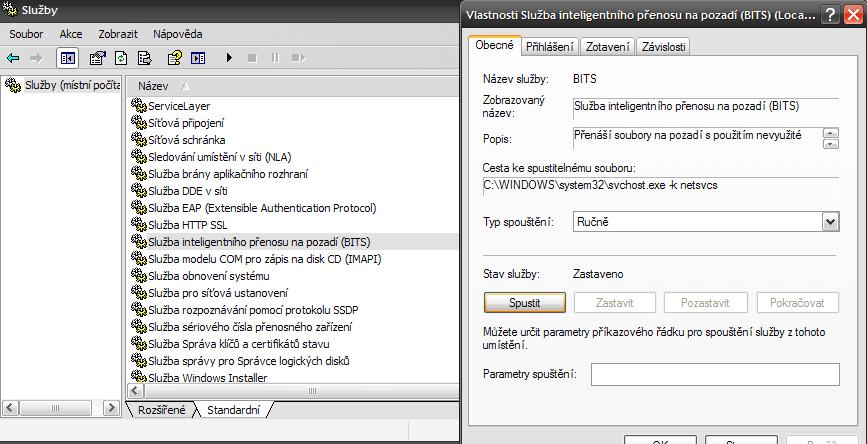Screen dimensions: 867x444
Task: Click the Služby title bar icon
Action: [9, 9]
